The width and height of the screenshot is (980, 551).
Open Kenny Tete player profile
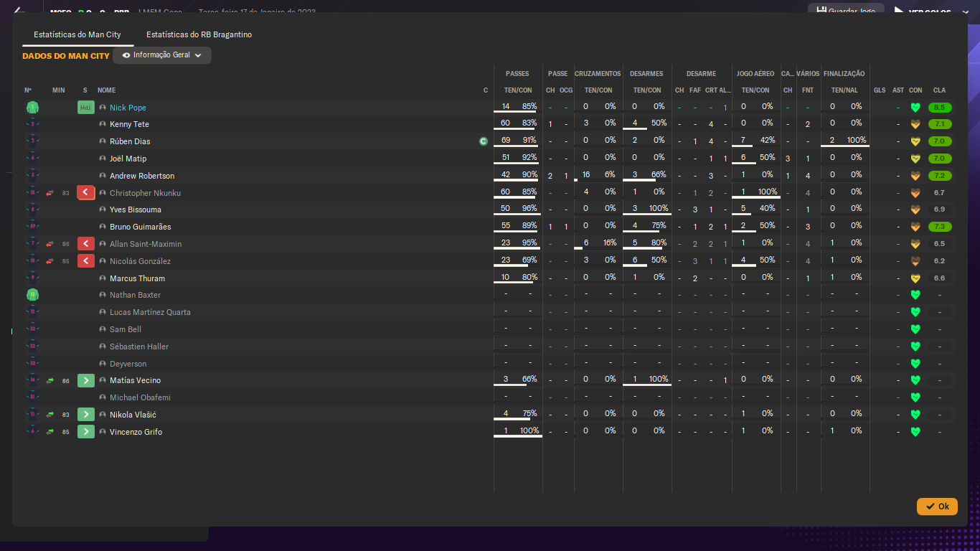click(x=129, y=124)
